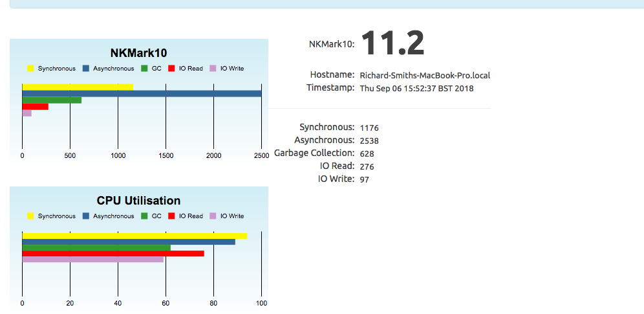
Task: Click blue Asynchronous swatch in CPU Utilisation legend
Action: (86, 216)
